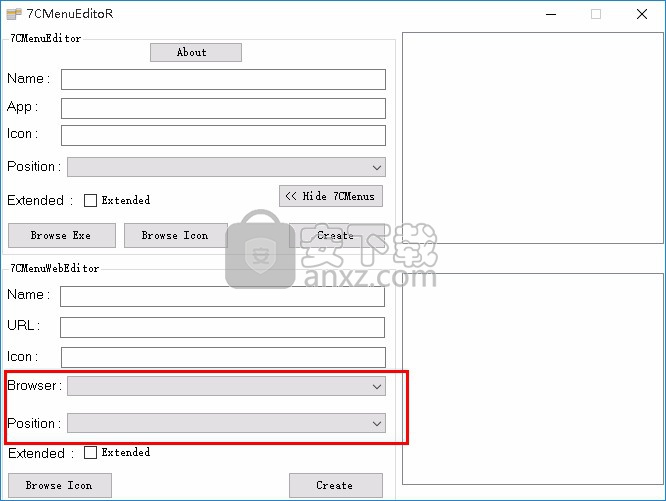Tick the Extended checkbox in 7CMenuEditor
666x501 pixels.
coord(90,200)
